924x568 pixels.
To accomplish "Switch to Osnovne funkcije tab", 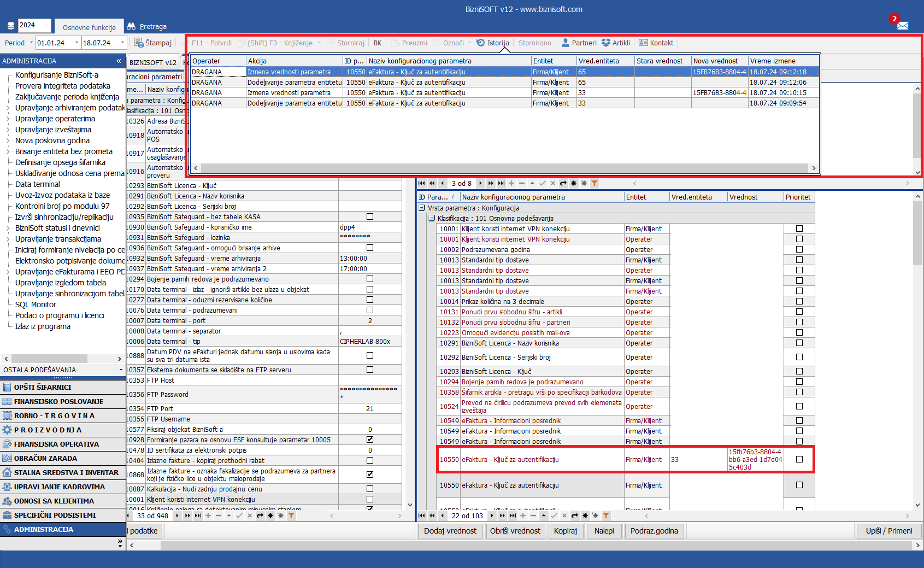I will coord(89,27).
